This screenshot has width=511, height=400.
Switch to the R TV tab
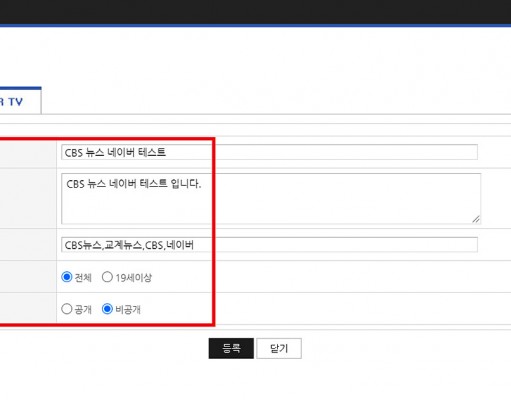pos(20,101)
